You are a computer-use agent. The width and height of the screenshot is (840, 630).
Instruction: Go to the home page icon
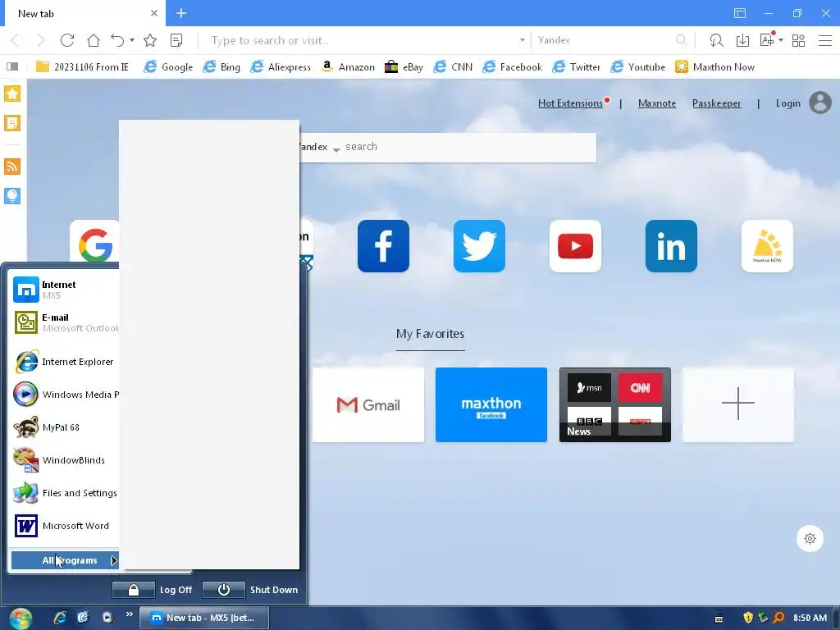pyautogui.click(x=94, y=40)
